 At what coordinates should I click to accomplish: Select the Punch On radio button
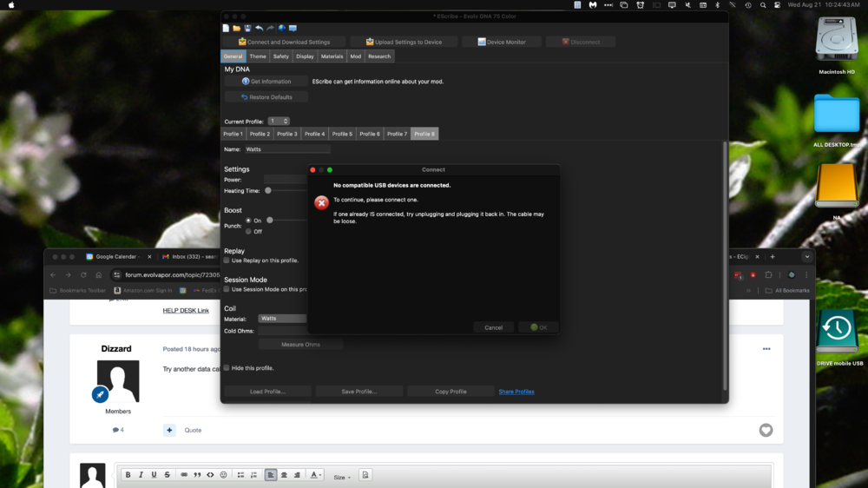point(248,221)
